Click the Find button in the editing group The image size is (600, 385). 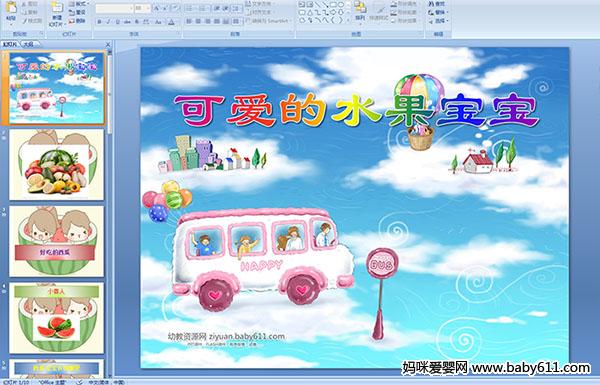click(x=437, y=4)
